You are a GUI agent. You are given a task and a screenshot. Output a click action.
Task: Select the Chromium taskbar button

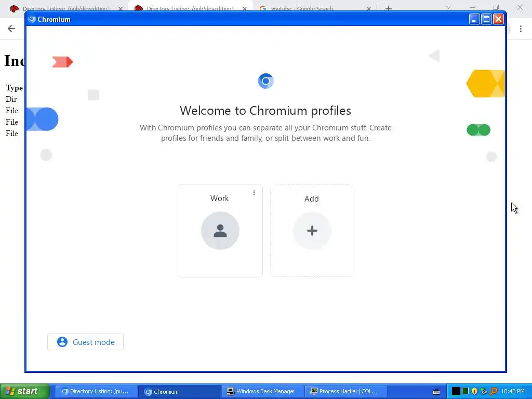(x=180, y=392)
